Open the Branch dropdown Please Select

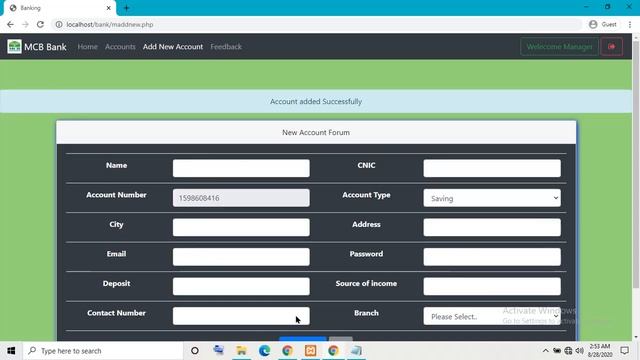(492, 316)
